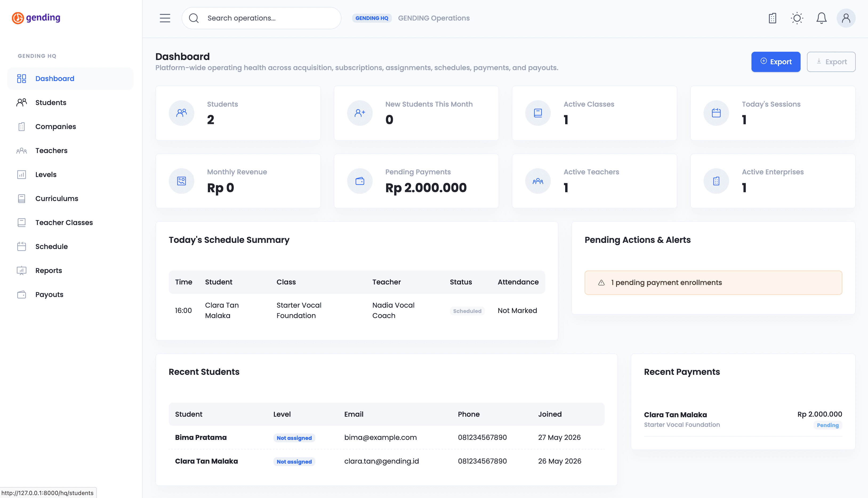Click email clara.tan@gending.id
Viewport: 868px width, 498px height.
381,461
